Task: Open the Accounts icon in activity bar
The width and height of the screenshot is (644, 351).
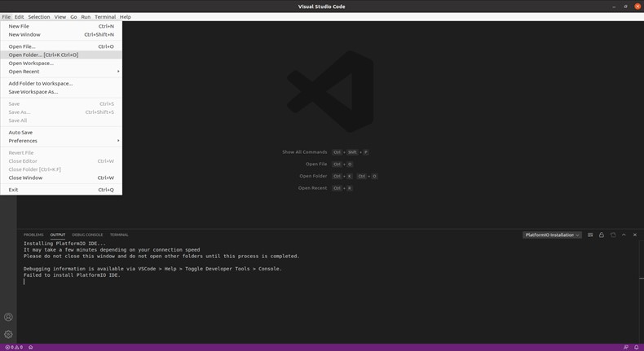Action: (x=8, y=317)
